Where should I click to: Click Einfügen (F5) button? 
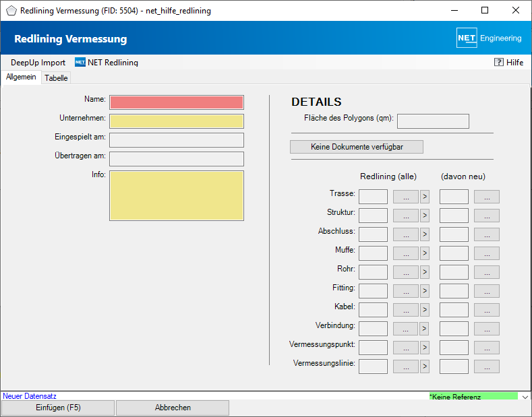point(58,408)
